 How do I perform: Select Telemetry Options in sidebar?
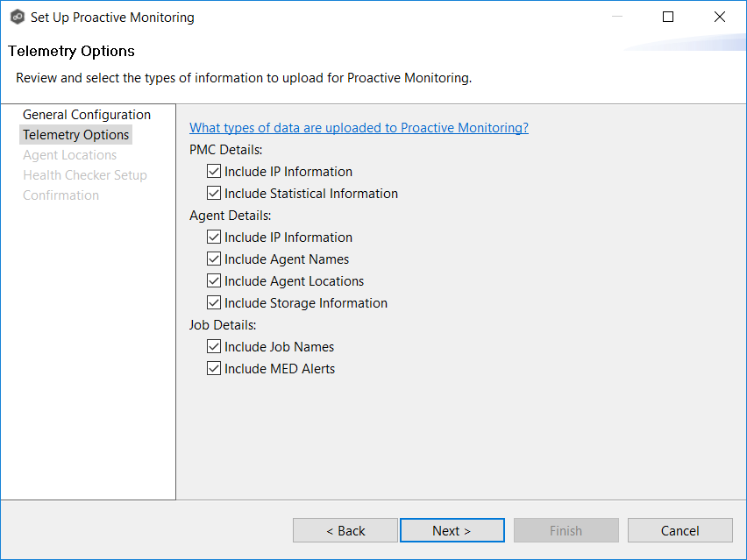[x=76, y=135]
